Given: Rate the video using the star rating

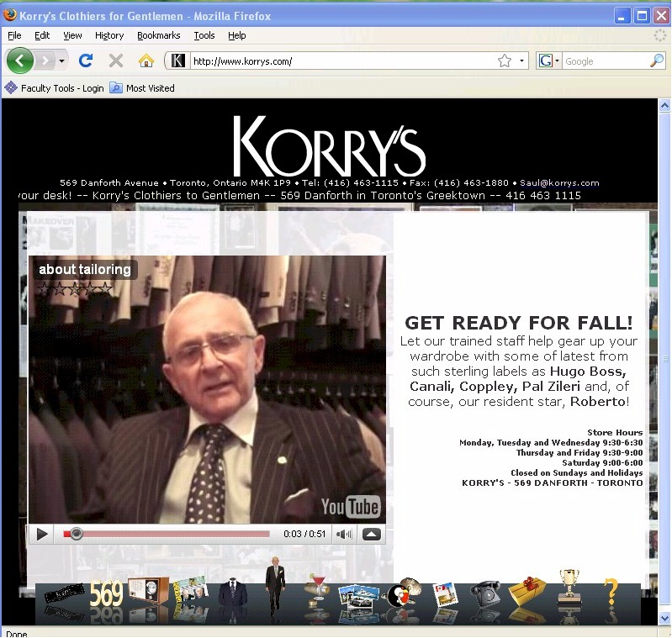Looking at the screenshot, I should click(x=75, y=289).
